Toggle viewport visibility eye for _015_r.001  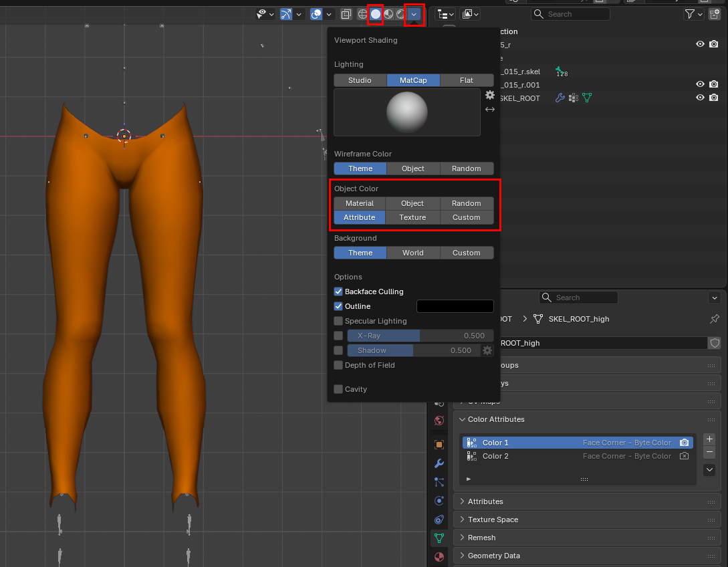[x=700, y=84]
